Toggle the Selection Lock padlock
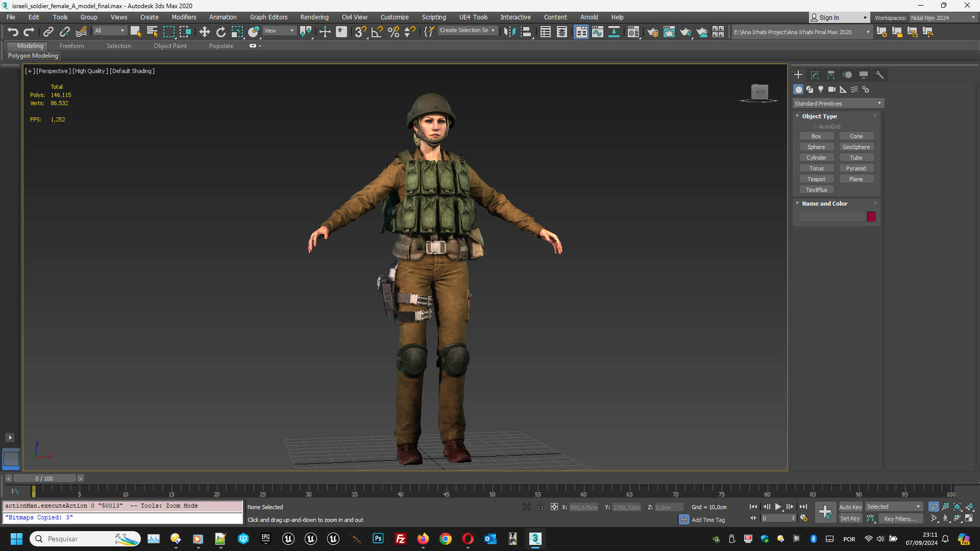Viewport: 980px width, 551px height. pos(541,507)
